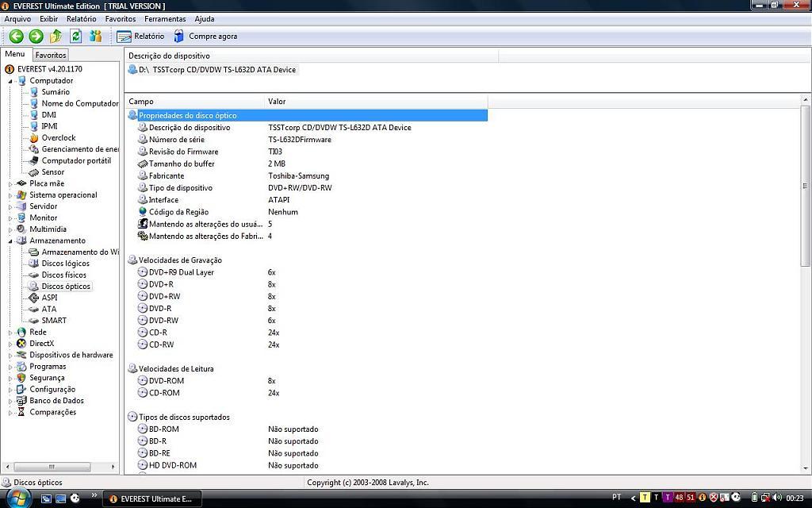Screen dimensions: 812x508
Task: Click the Campo column header
Action: (195, 101)
